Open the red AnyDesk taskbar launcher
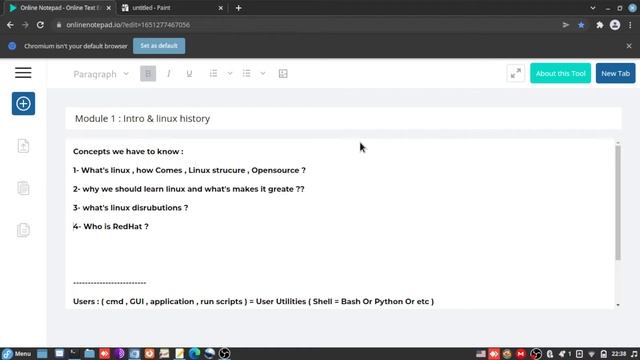 [x=104, y=353]
